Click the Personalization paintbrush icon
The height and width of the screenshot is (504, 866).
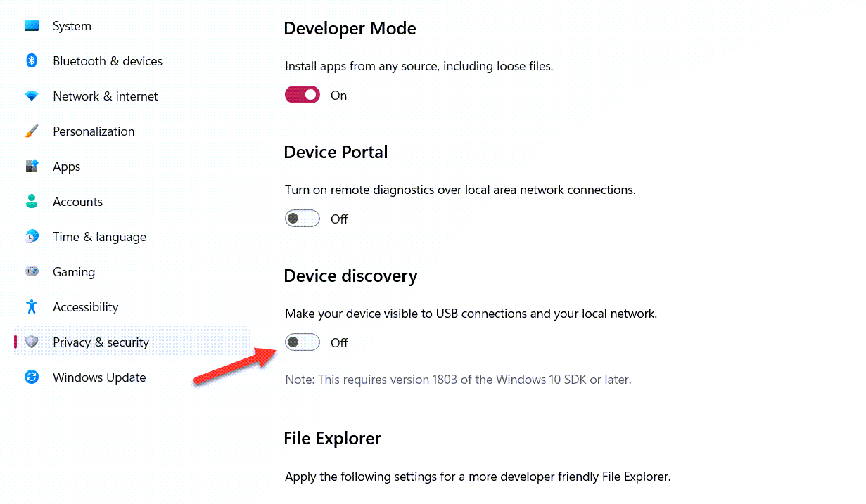(32, 131)
